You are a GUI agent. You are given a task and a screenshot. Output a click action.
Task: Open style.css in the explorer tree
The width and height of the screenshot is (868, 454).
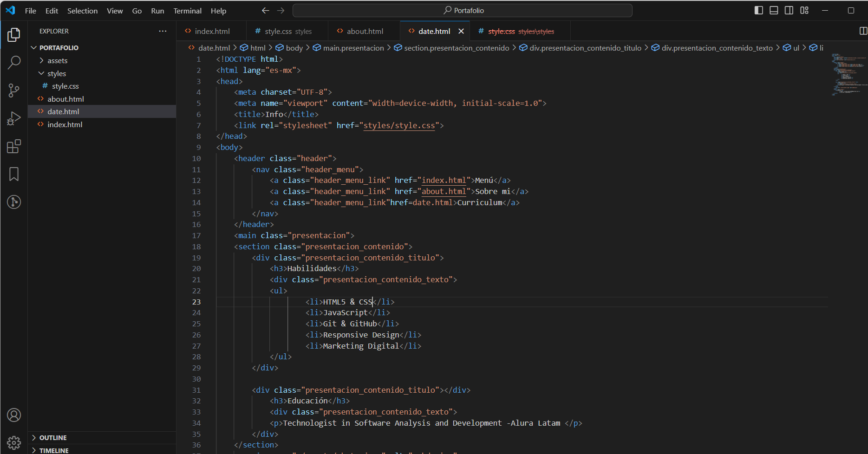pyautogui.click(x=102, y=86)
